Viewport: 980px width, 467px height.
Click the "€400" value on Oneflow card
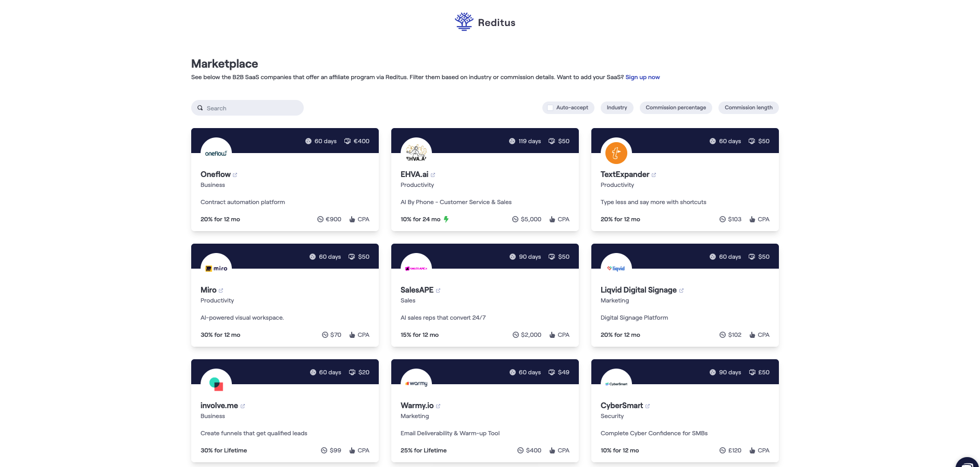click(x=362, y=141)
